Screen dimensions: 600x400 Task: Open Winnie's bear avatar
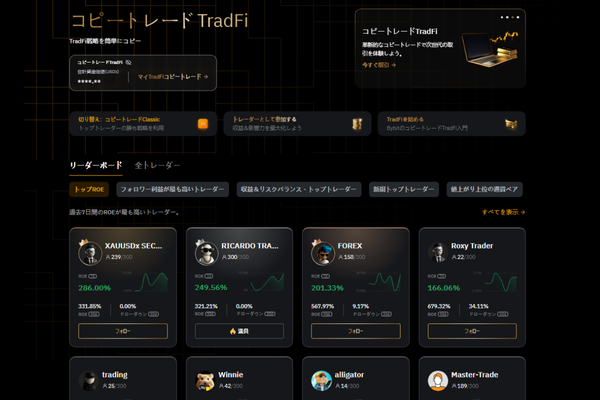(205, 380)
